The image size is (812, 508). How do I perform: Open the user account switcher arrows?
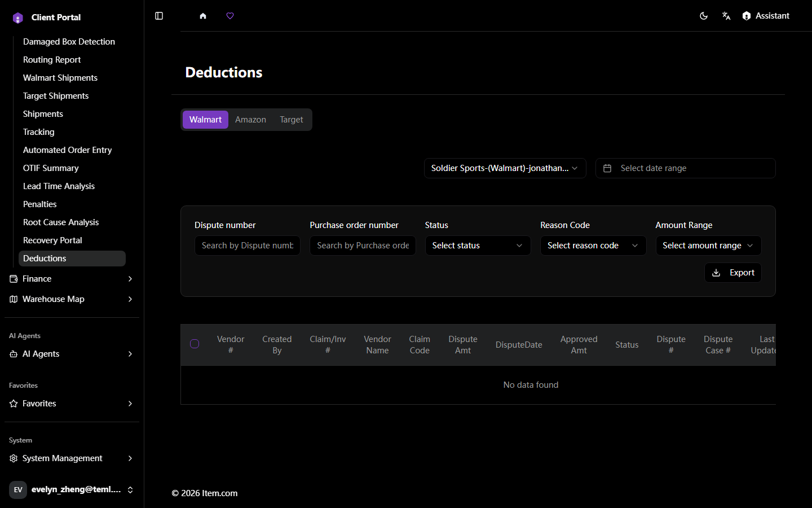coord(130,490)
